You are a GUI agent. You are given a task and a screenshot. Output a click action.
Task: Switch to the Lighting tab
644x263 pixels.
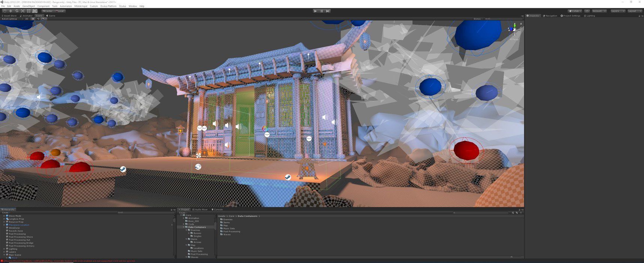[x=590, y=16]
